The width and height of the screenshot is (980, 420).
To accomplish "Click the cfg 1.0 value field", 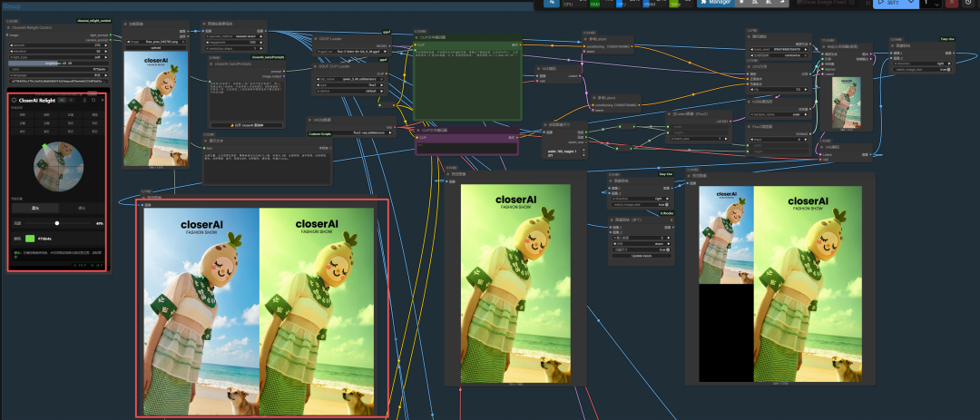I will [779, 90].
